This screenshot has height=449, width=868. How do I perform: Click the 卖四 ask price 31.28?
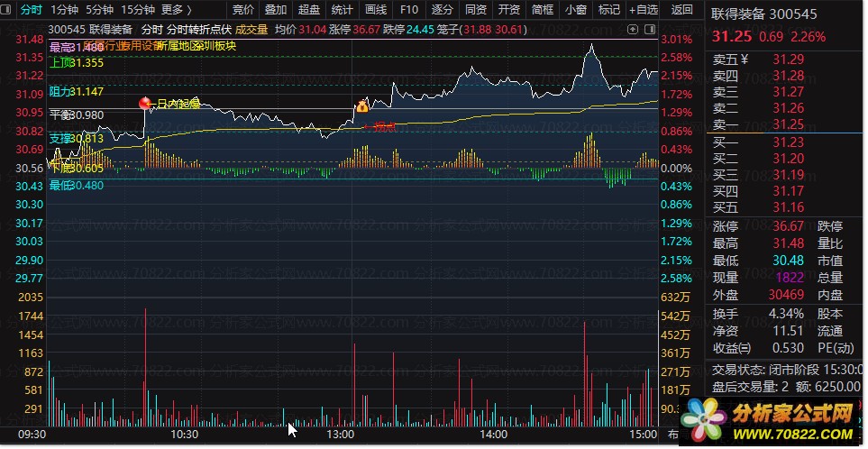(789, 76)
